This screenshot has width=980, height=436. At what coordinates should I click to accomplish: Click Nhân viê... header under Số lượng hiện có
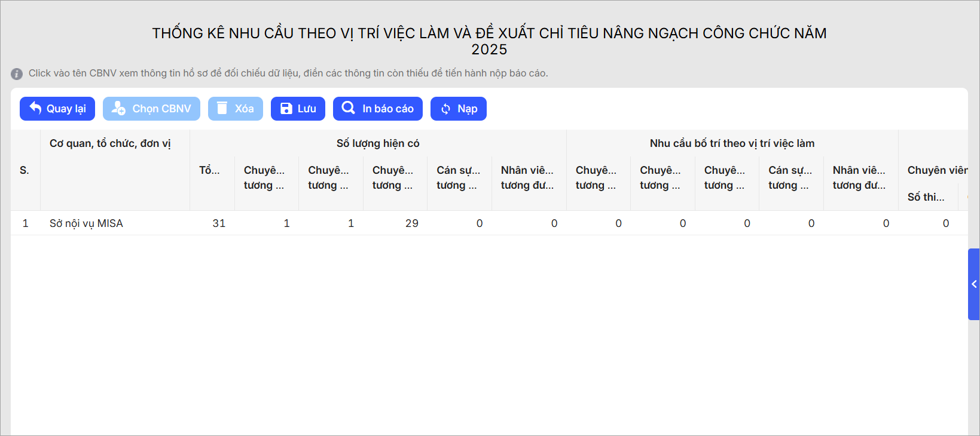(527, 177)
